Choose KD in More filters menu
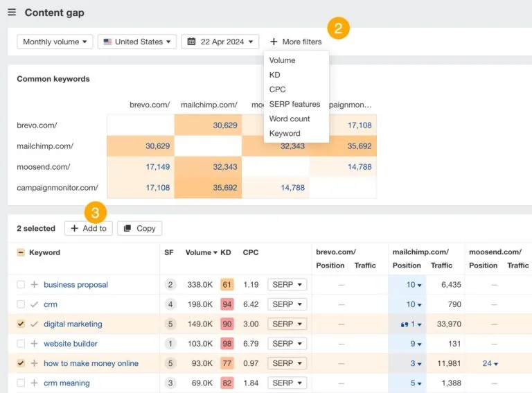The image size is (532, 393). 275,75
